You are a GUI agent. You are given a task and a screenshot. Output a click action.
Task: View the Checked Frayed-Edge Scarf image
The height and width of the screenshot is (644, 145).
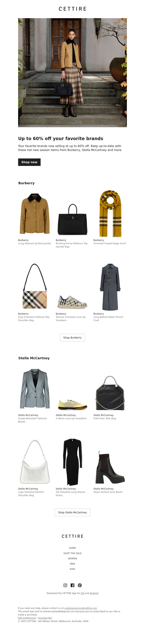110,214
